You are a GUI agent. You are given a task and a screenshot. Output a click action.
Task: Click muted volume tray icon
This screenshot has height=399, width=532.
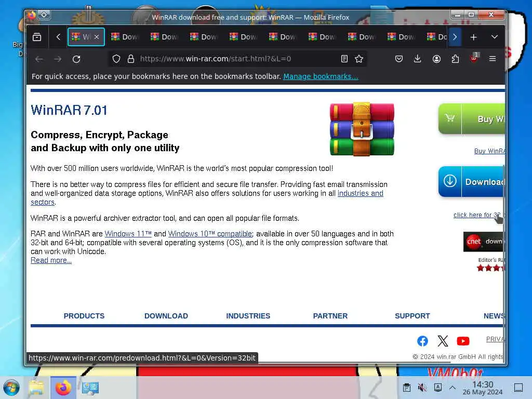pos(422,388)
